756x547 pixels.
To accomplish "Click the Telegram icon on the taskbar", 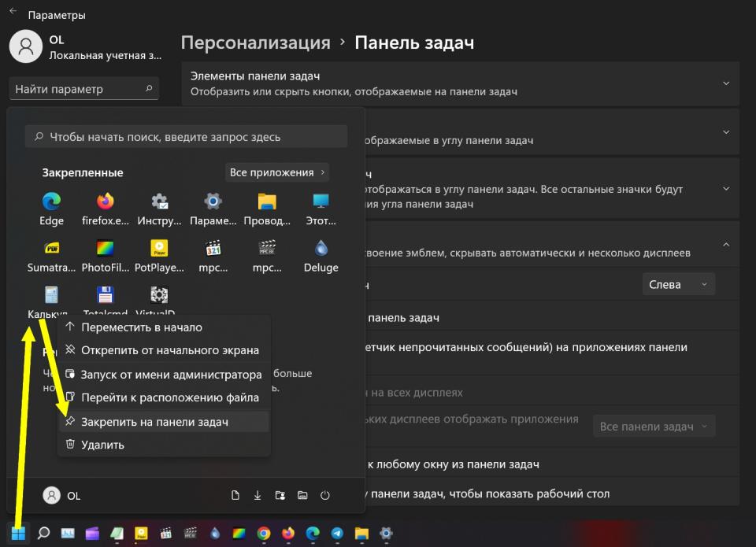I will [x=337, y=533].
